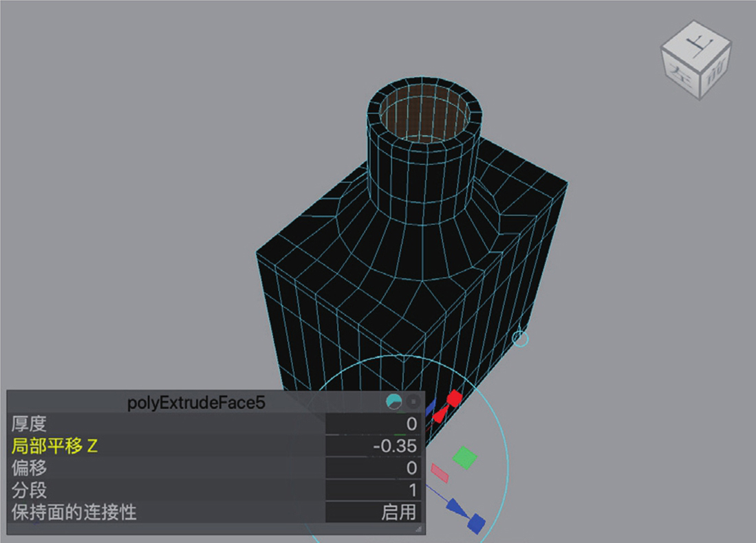This screenshot has height=543, width=756.
Task: Click the small cyan circle manipulator switch
Action: tap(520, 339)
